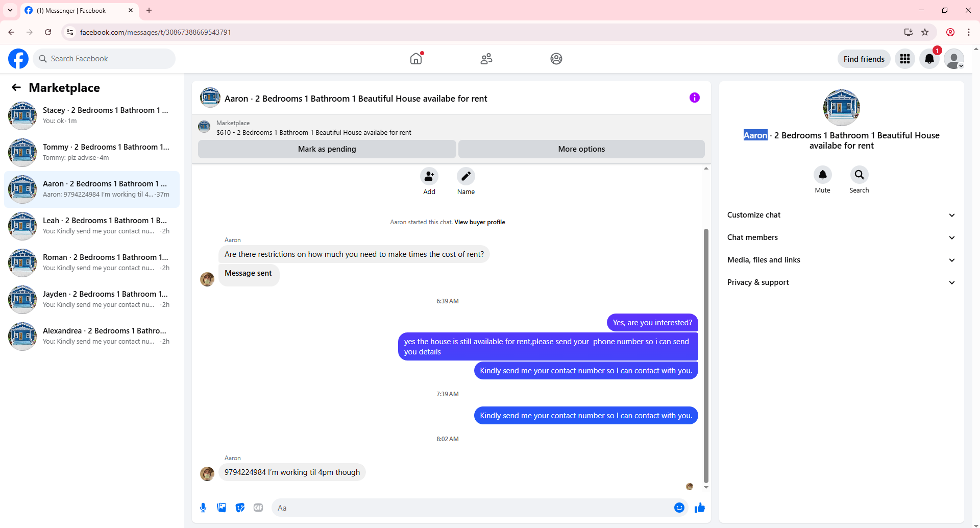Open the Chrome three-dot menu
980x528 pixels.
pos(969,32)
